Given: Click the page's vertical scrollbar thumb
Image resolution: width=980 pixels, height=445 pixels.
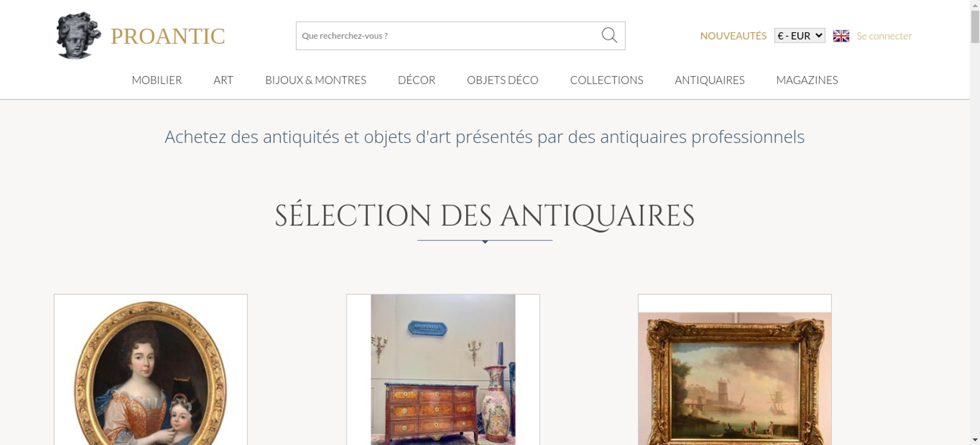Looking at the screenshot, I should click(x=975, y=27).
